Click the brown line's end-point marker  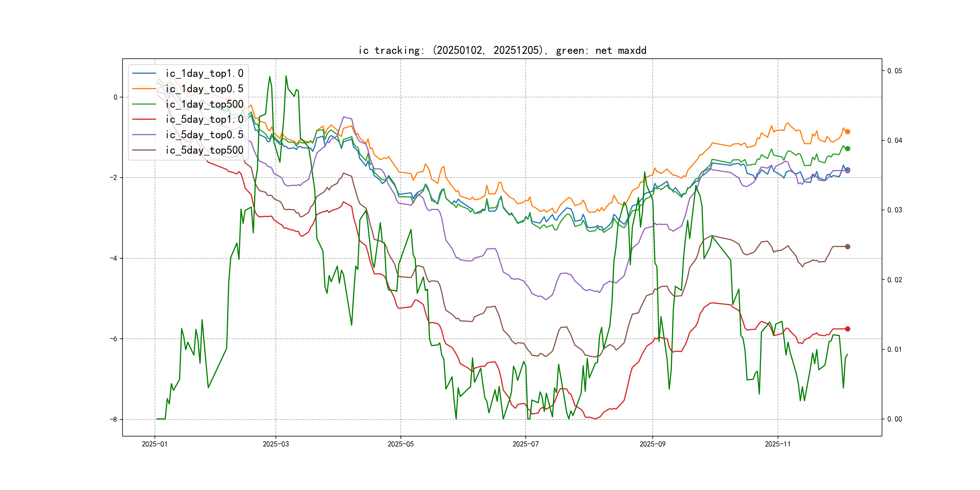pos(847,247)
